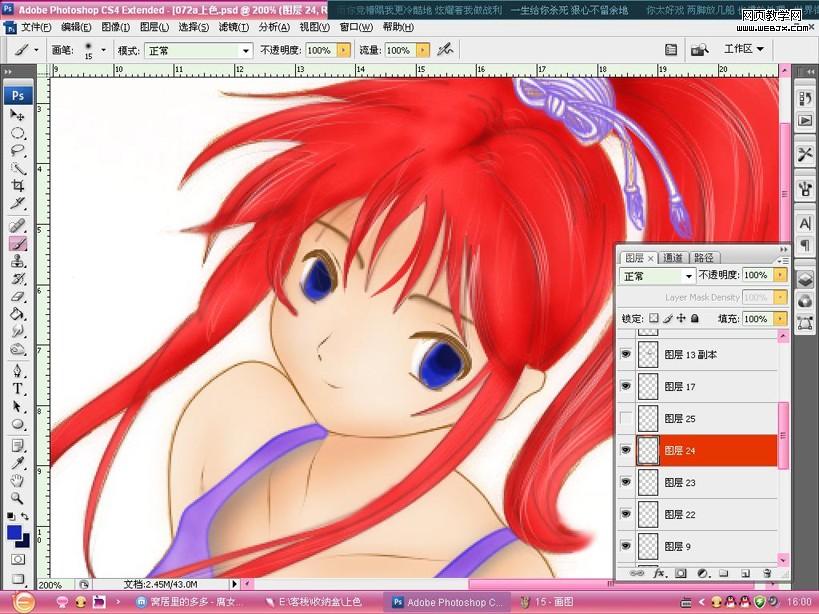Switch to the 通道 tab
Screen dimensions: 819x614
[x=673, y=257]
